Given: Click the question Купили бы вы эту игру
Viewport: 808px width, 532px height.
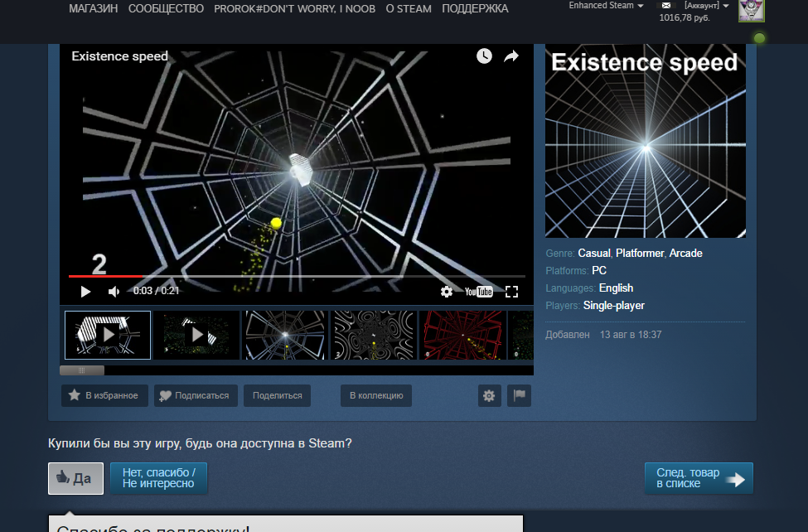Looking at the screenshot, I should point(200,443).
